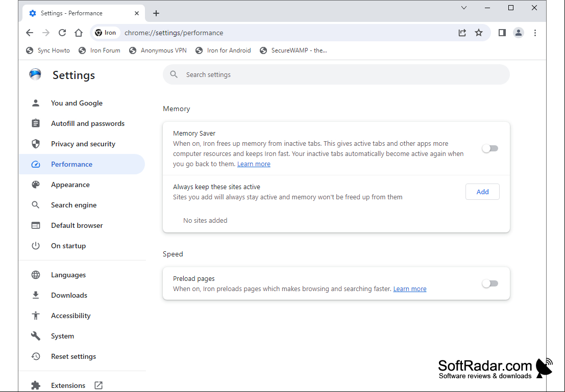Open the tab search chevron

pyautogui.click(x=464, y=8)
